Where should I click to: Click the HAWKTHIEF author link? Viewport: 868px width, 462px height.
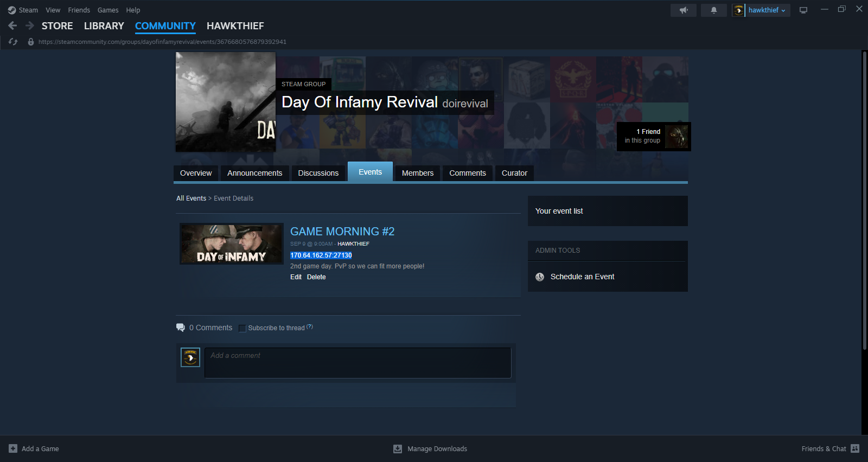(353, 244)
